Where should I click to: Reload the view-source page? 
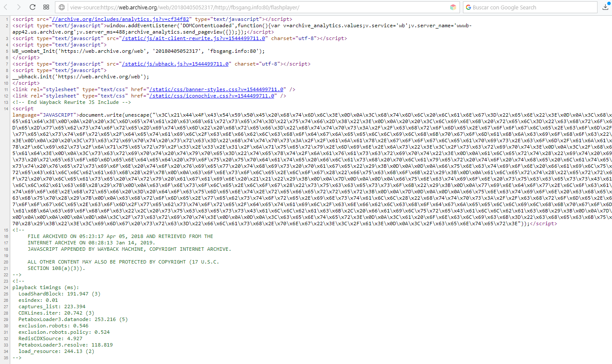click(32, 7)
